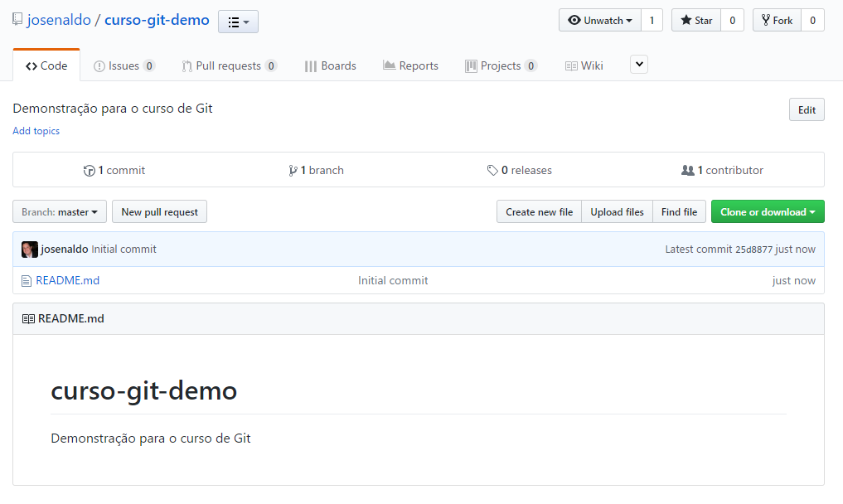Click the commit history clock icon
Screen dimensions: 843x504
(x=90, y=171)
